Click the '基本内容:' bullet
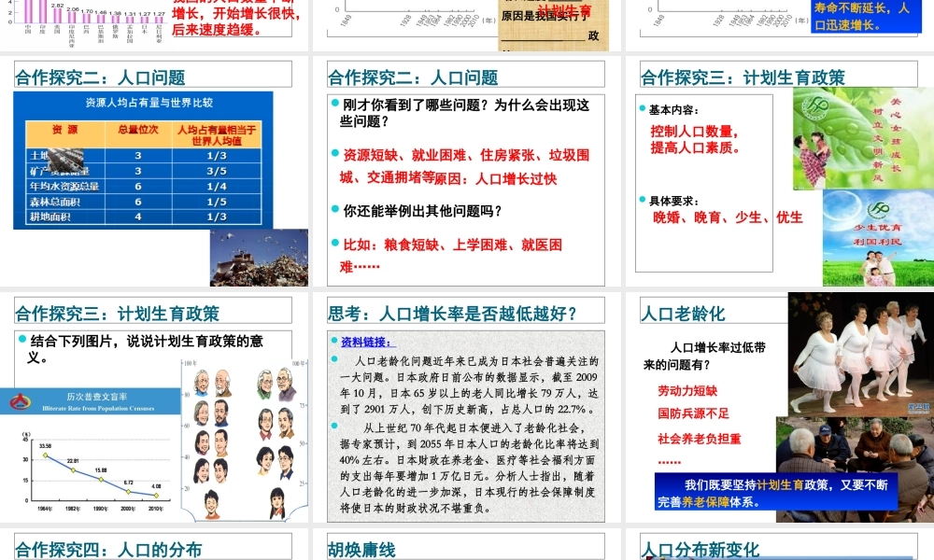 [x=673, y=110]
